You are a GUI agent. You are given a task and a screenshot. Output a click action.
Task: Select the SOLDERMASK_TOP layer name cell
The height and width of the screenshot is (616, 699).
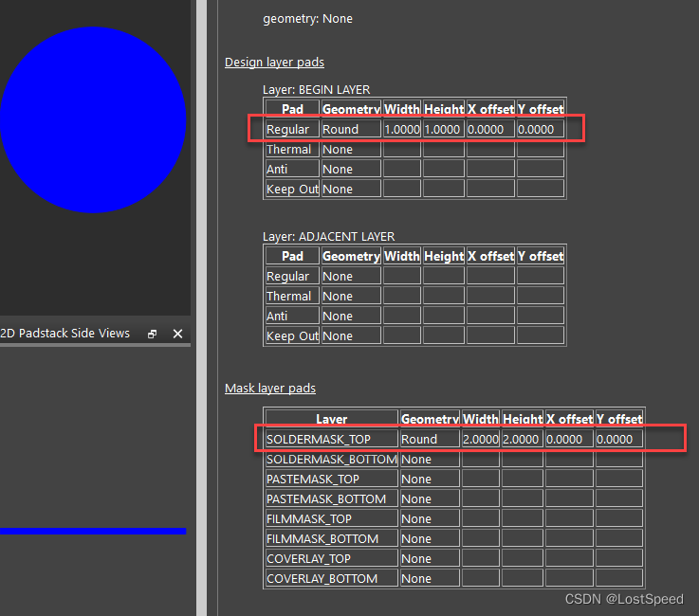coord(319,440)
